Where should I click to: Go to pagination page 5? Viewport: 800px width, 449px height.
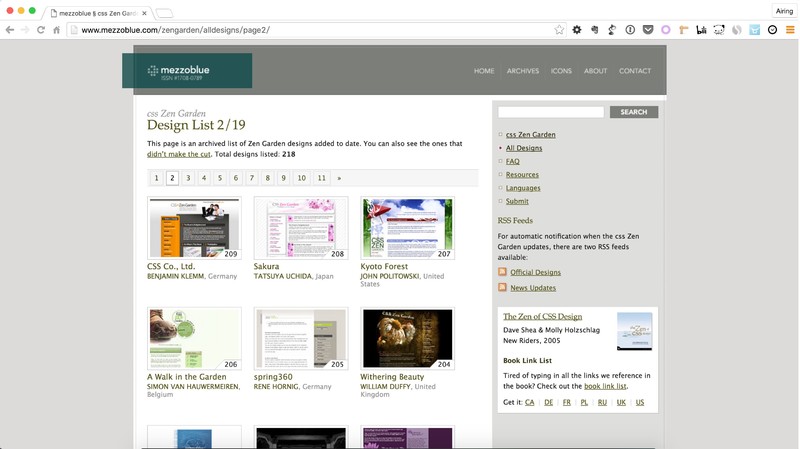point(220,178)
